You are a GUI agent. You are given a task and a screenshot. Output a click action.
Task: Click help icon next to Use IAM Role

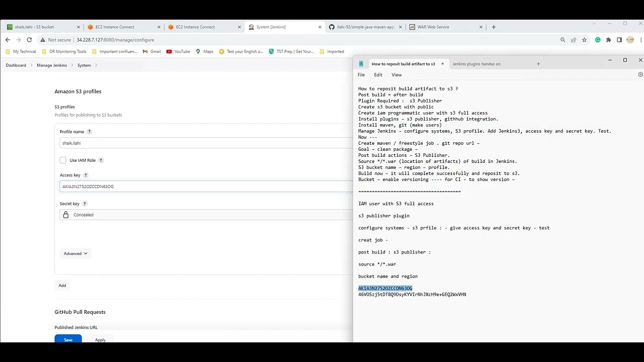(x=101, y=160)
